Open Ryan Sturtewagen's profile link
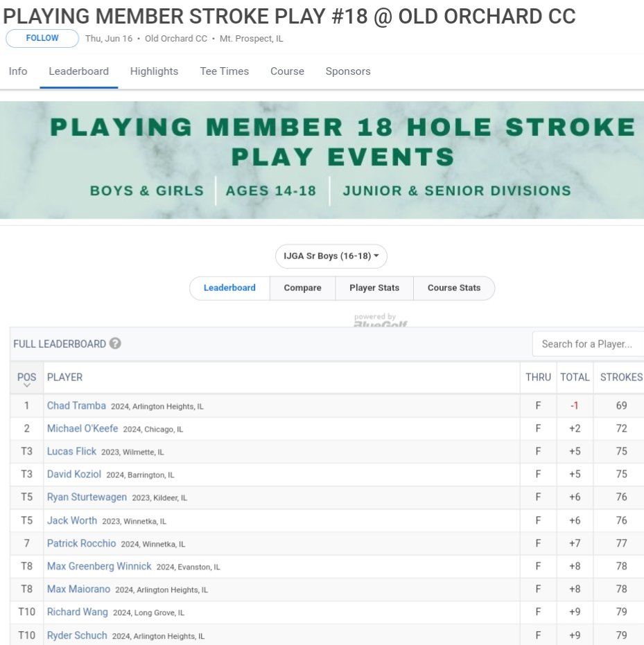This screenshot has width=644, height=645. tap(87, 497)
